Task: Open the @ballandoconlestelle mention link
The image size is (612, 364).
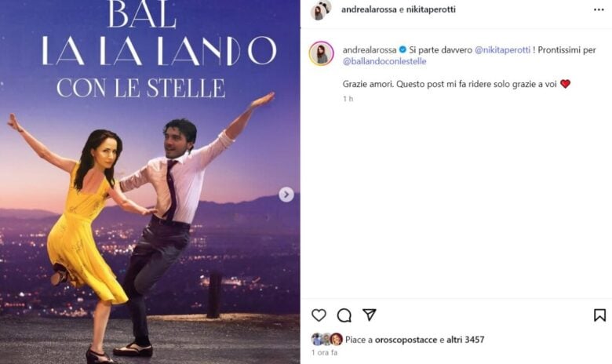Action: coord(384,61)
